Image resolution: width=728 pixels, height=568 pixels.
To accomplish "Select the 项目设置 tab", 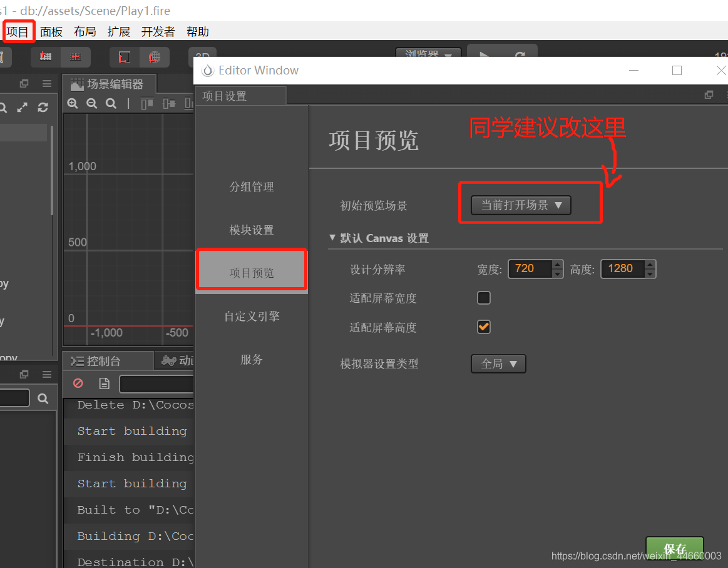I will 241,96.
